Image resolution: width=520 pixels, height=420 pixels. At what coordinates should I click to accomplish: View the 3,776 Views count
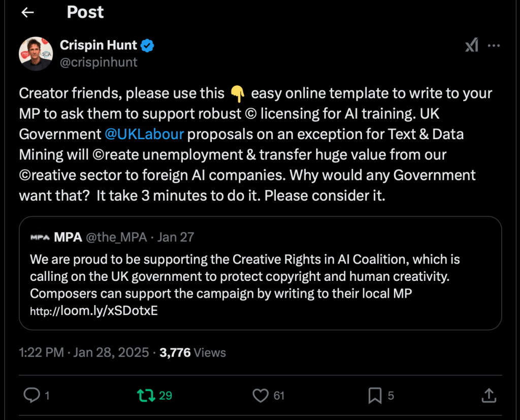tap(192, 352)
